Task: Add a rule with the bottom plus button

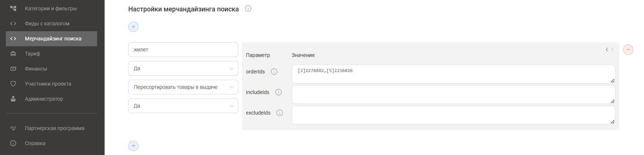Action: point(133,146)
